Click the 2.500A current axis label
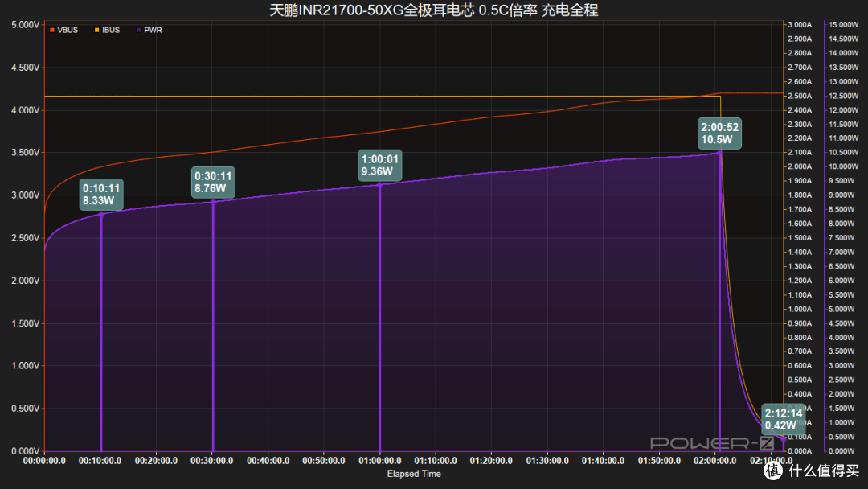This screenshot has width=868, height=489. 800,96
